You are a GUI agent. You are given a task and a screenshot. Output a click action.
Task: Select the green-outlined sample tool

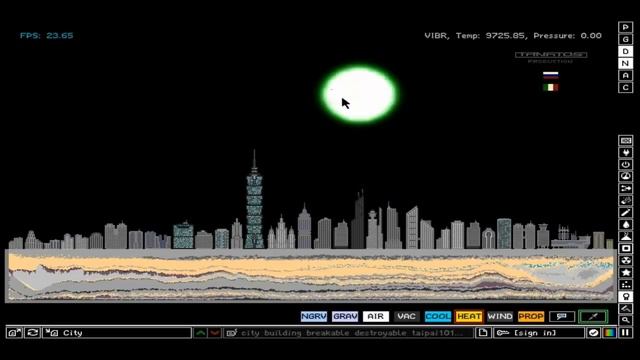[593, 316]
